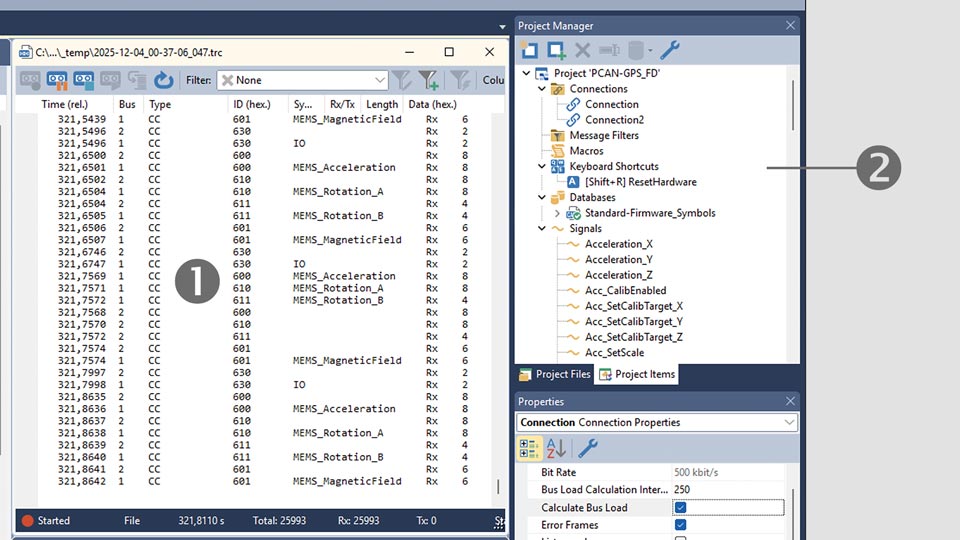Close the Properties panel
This screenshot has width=960, height=540.
790,401
